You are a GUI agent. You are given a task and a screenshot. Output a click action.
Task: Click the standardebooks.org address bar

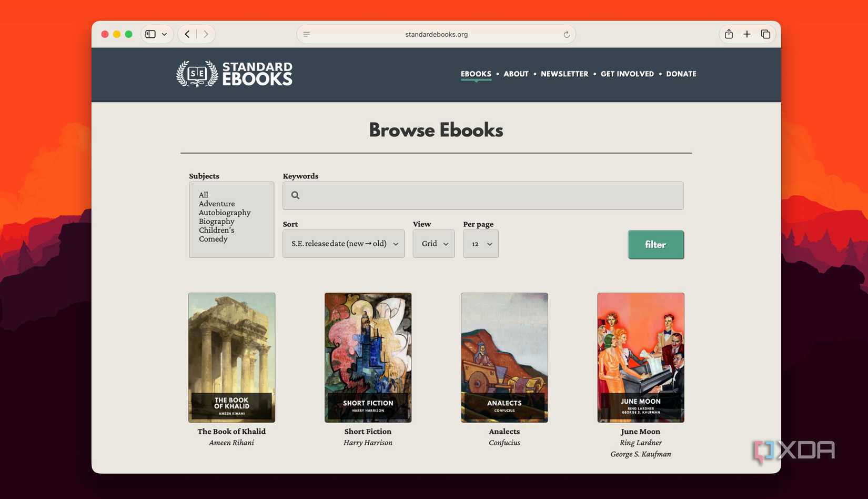(x=436, y=34)
